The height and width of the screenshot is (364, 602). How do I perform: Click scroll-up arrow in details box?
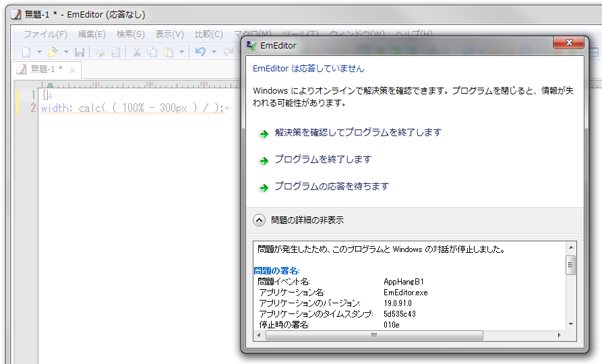click(571, 247)
